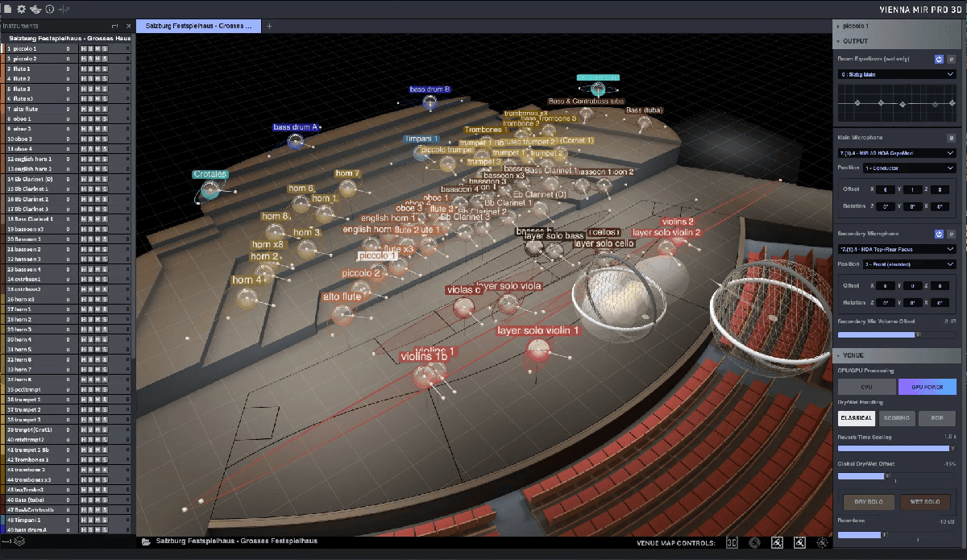
Task: Add a new venue tab with plus
Action: point(270,26)
